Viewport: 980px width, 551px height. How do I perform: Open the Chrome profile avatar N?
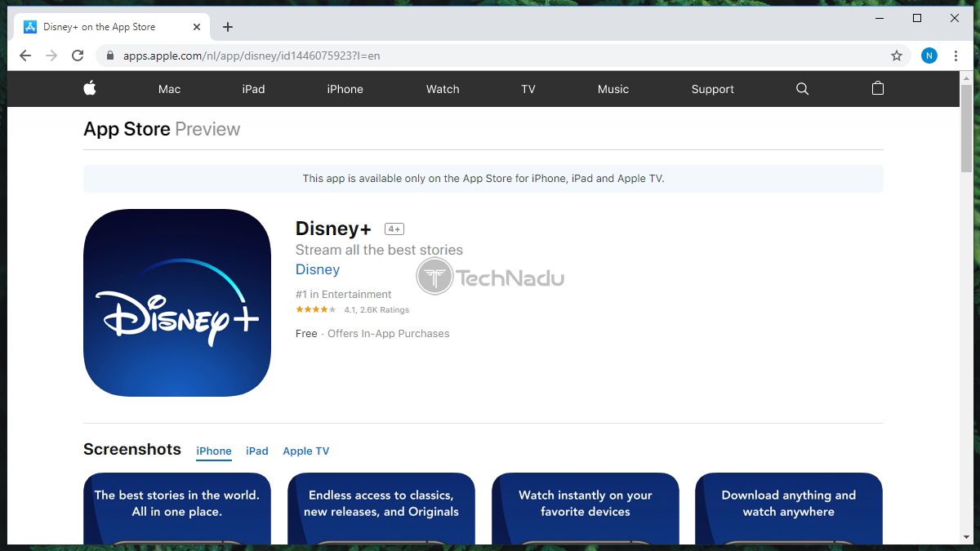coord(929,56)
